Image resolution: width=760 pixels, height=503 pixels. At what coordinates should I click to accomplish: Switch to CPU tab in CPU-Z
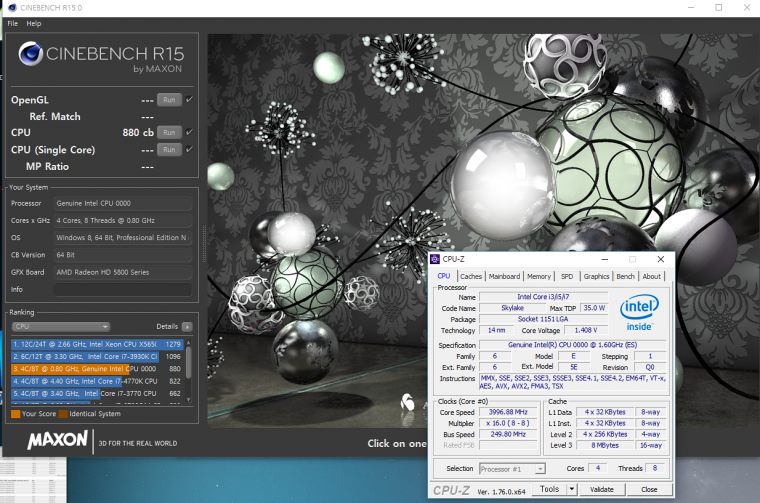[x=444, y=276]
